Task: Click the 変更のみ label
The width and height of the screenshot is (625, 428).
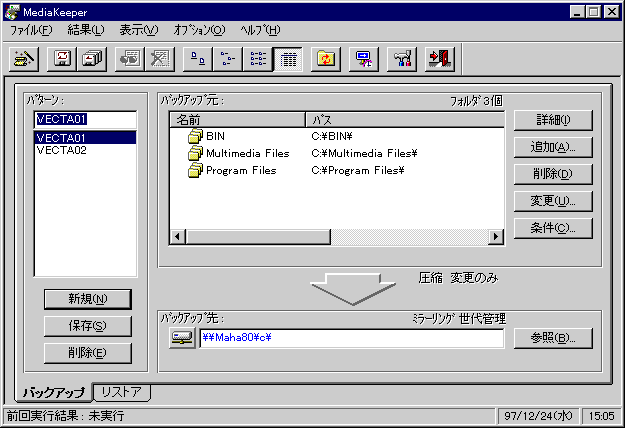Action: pyautogui.click(x=474, y=278)
